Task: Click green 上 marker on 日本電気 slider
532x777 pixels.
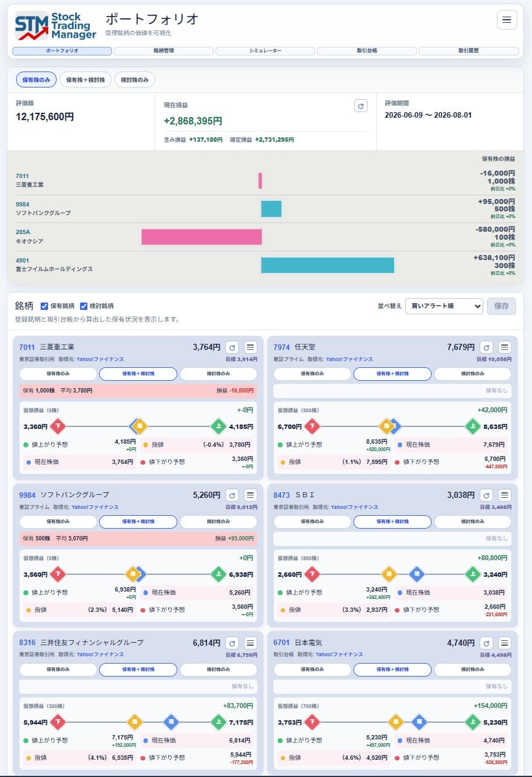Action: point(472,722)
